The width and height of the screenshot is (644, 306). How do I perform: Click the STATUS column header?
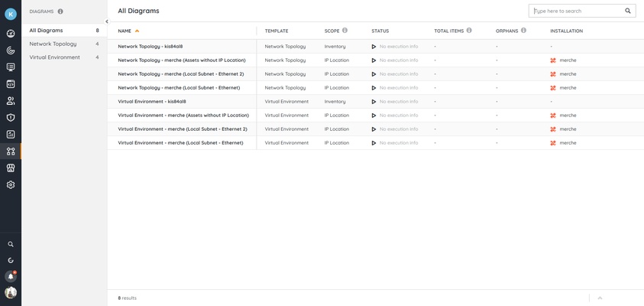(x=380, y=31)
